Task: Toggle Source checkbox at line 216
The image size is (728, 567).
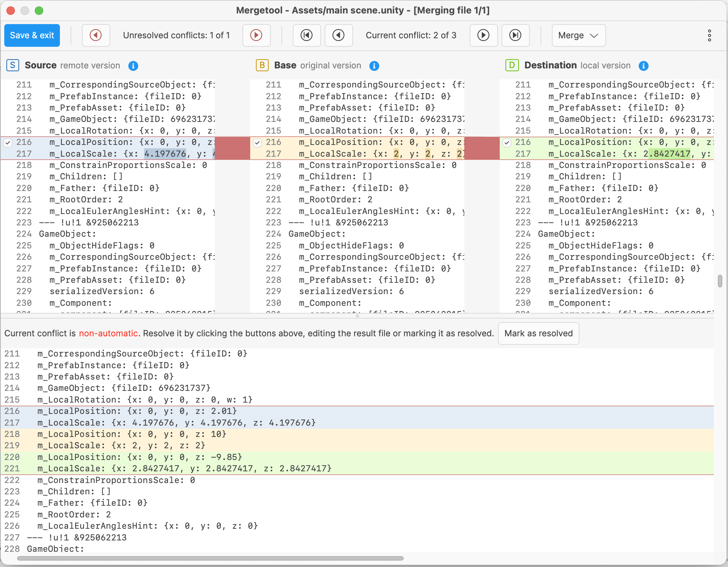Action: [x=8, y=143]
